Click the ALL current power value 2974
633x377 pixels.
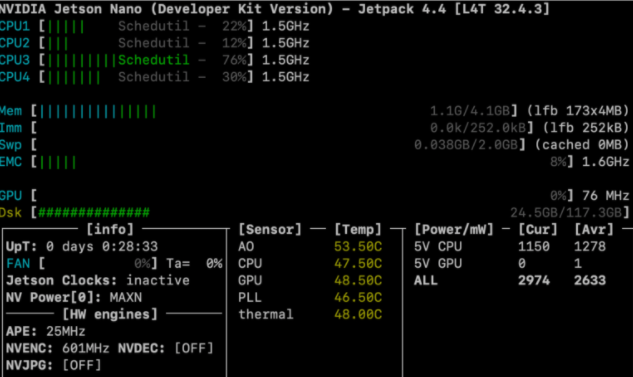click(534, 281)
